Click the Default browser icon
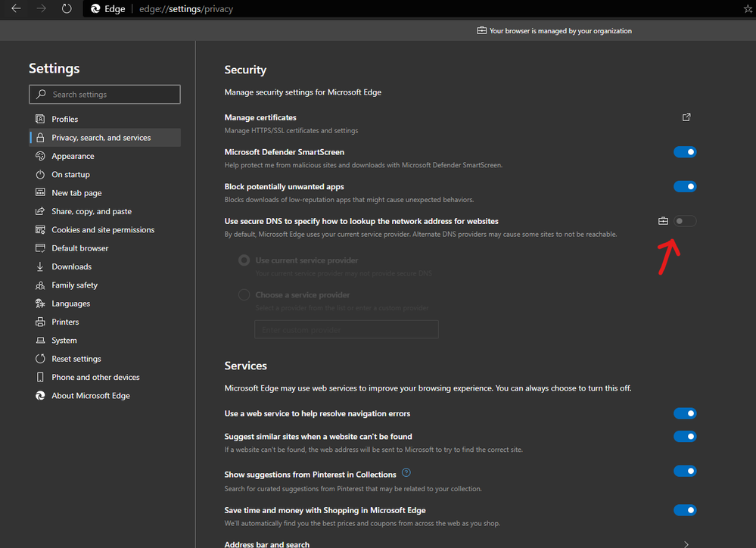 (40, 248)
